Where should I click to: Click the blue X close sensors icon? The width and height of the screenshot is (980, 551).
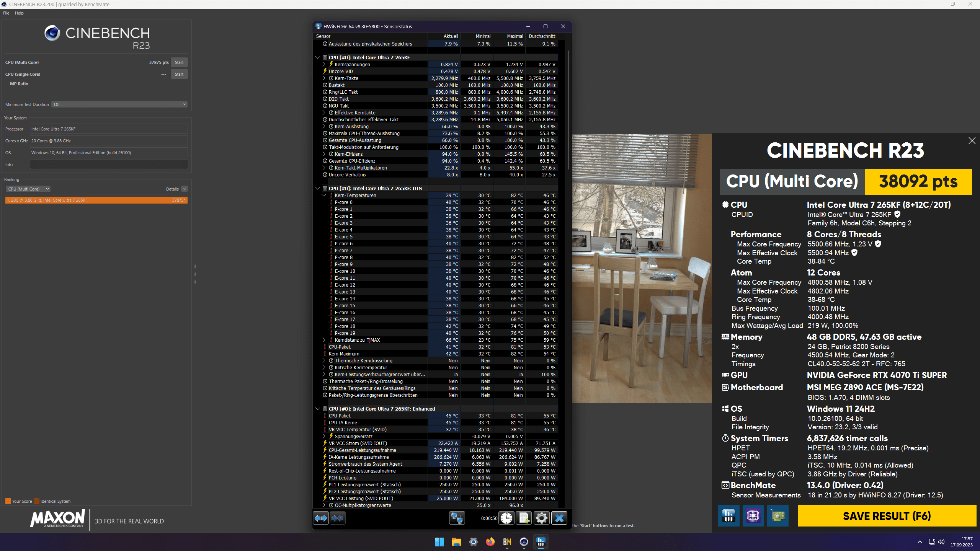(x=559, y=518)
